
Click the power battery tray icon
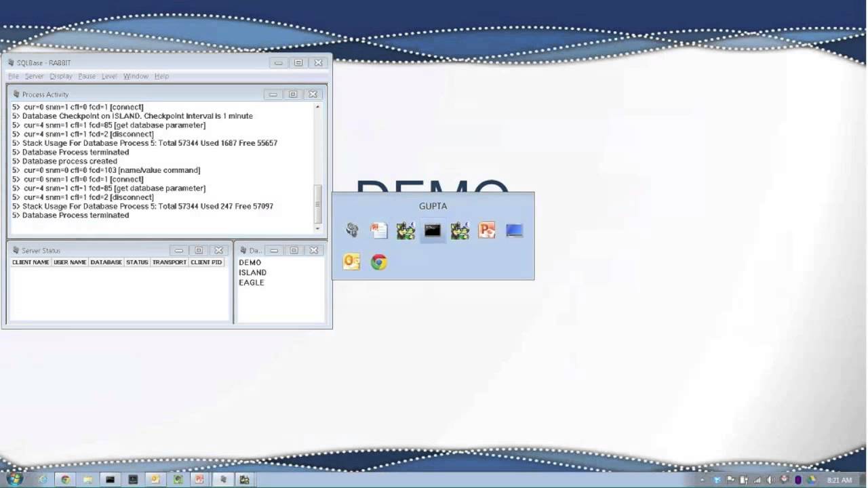[744, 480]
